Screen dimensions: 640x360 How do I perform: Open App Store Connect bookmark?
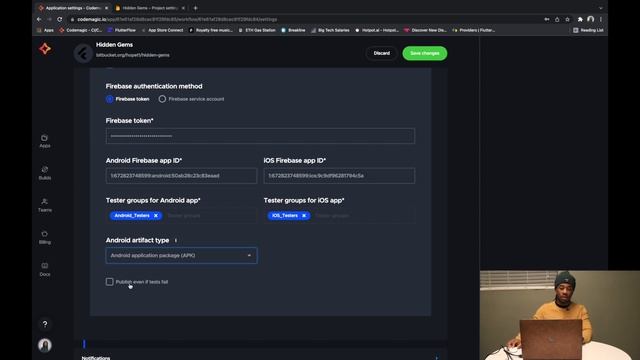162,30
